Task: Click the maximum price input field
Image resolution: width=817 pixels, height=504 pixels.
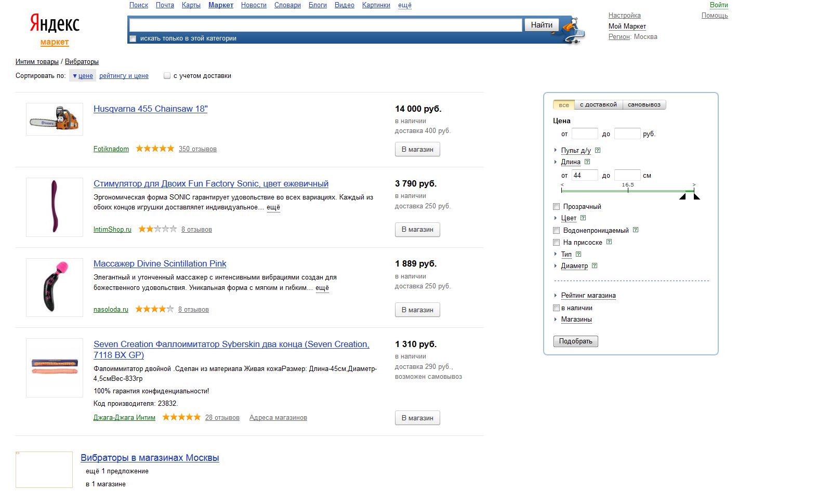Action: click(627, 134)
